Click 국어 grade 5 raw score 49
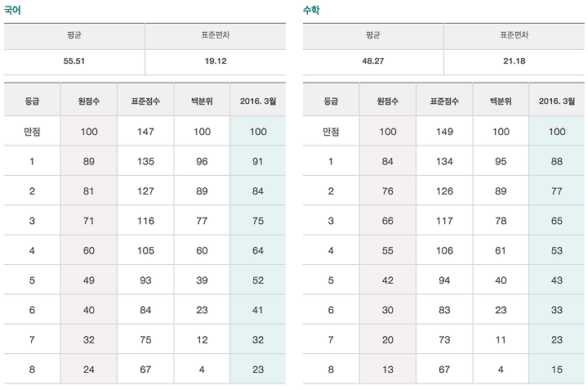Image resolution: width=588 pixels, height=390 pixels. [x=89, y=280]
